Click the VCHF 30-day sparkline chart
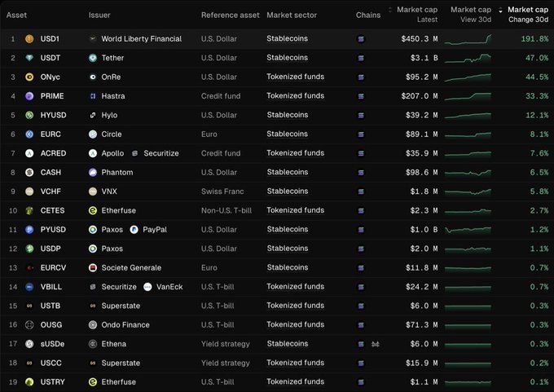Screen dimensions: 554x392 point(468,192)
